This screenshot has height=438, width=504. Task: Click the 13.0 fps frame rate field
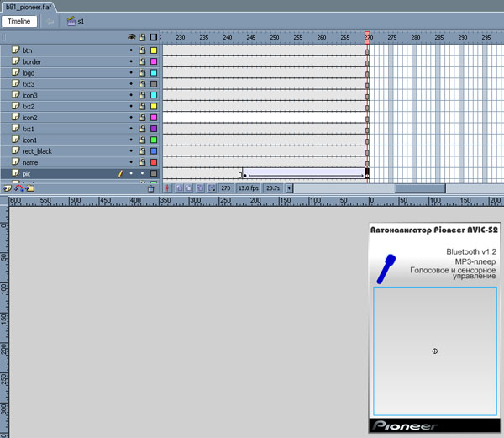pos(249,188)
